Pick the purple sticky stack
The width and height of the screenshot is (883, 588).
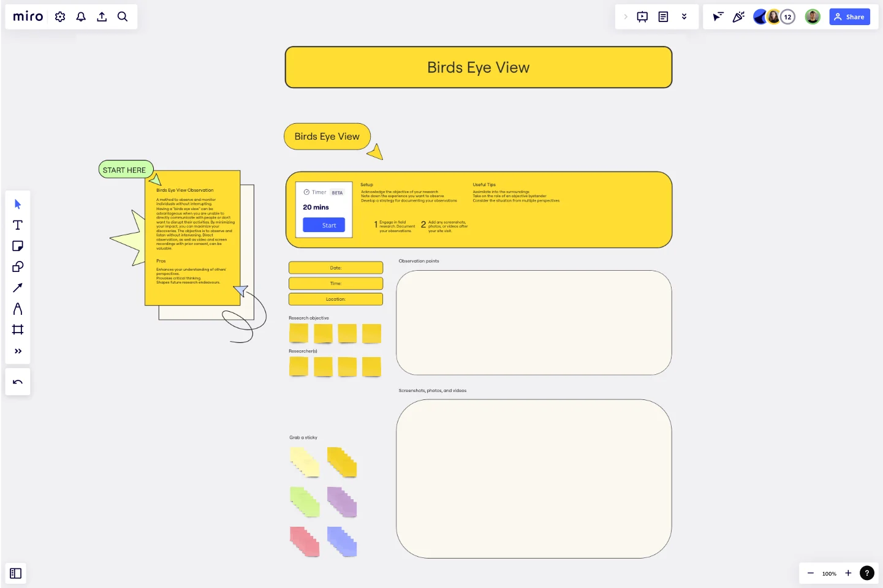click(x=342, y=502)
